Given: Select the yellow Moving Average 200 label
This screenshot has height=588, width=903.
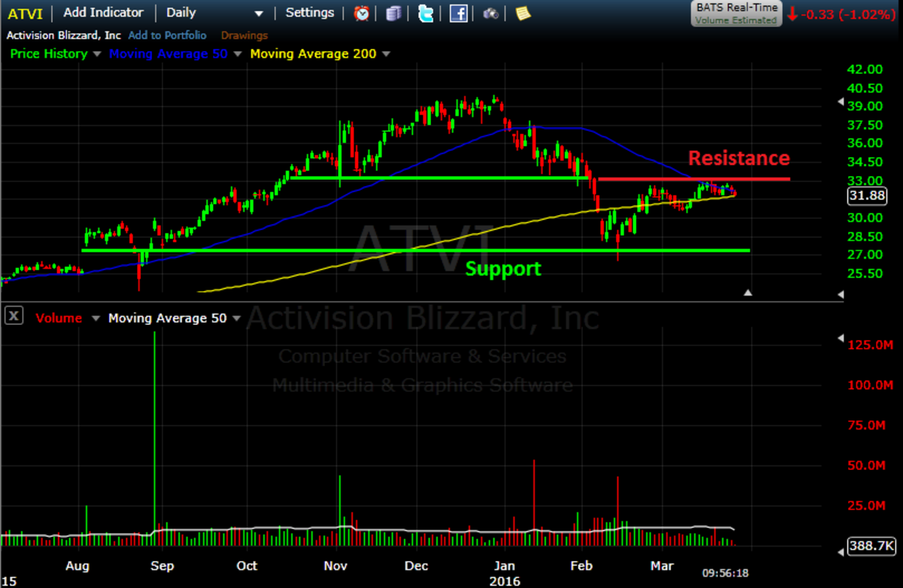Looking at the screenshot, I should coord(314,54).
